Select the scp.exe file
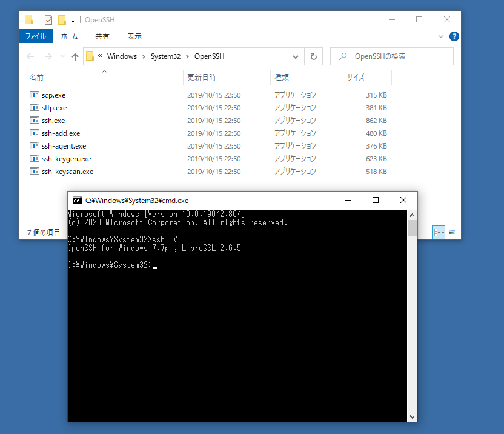Viewport: 504px width, 434px height. click(x=53, y=95)
